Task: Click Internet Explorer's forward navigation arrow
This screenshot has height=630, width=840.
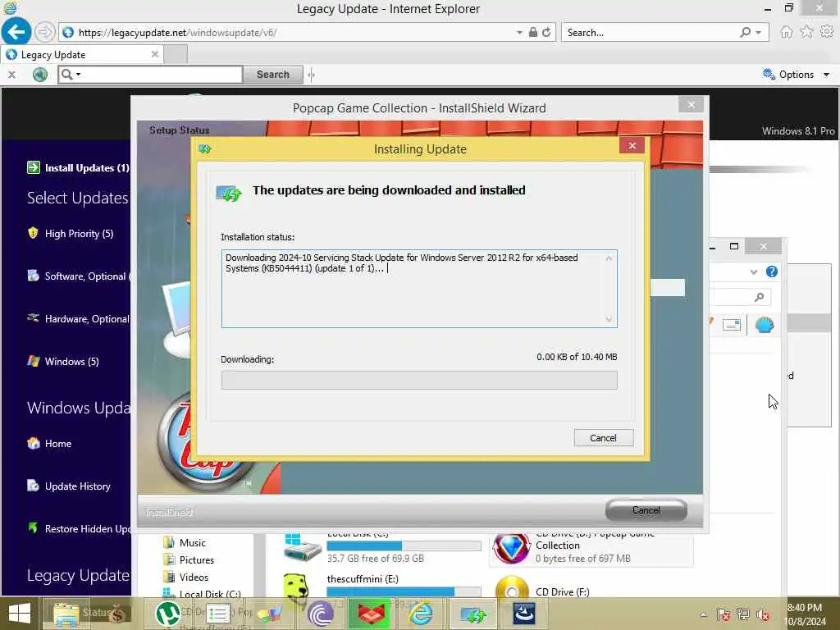Action: 45,32
